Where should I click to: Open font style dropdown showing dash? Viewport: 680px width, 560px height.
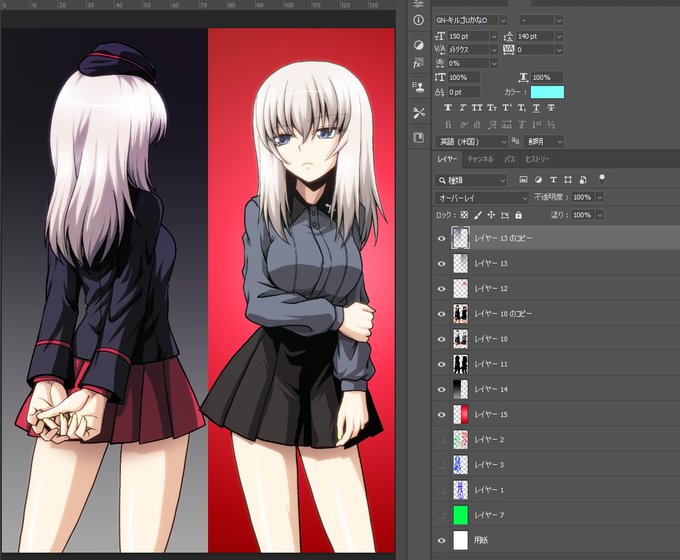(559, 20)
